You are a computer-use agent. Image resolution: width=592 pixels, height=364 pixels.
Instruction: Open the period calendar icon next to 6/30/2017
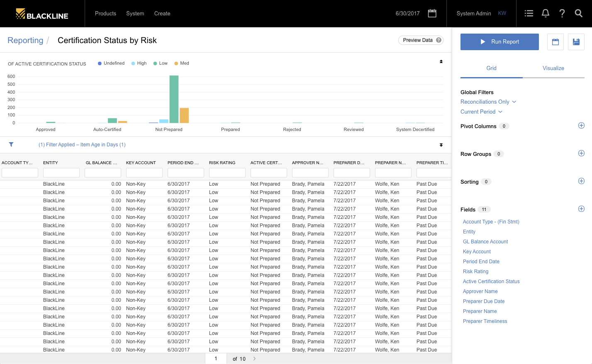432,13
